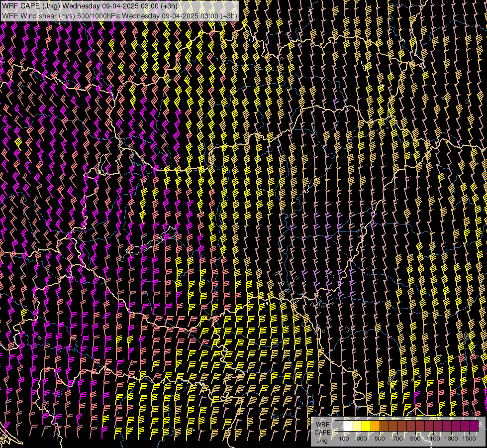This screenshot has height=448, width=487.
Task: Click the J/kg unit label in legend
Action: pos(322,441)
